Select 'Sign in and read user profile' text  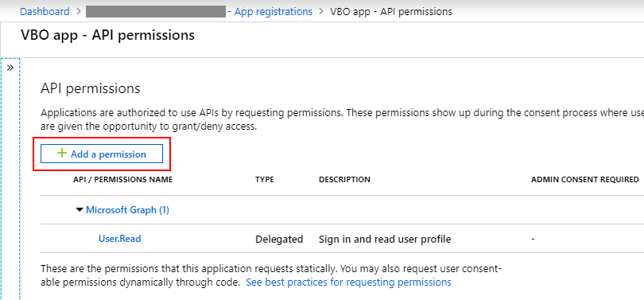[x=385, y=240]
